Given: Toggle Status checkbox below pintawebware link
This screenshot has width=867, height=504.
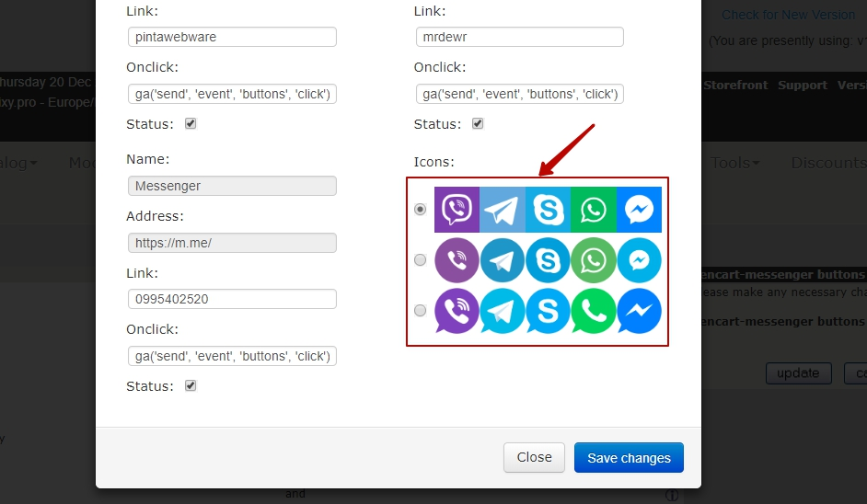Looking at the screenshot, I should pyautogui.click(x=191, y=123).
